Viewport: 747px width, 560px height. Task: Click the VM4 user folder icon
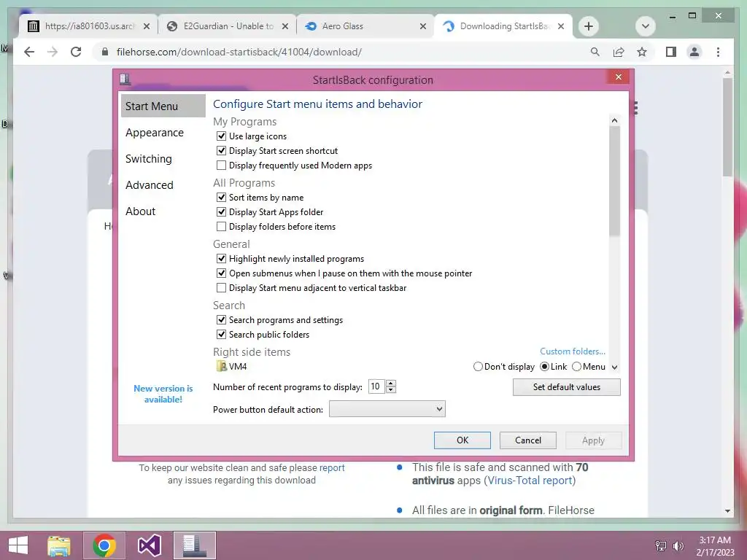pyautogui.click(x=222, y=366)
